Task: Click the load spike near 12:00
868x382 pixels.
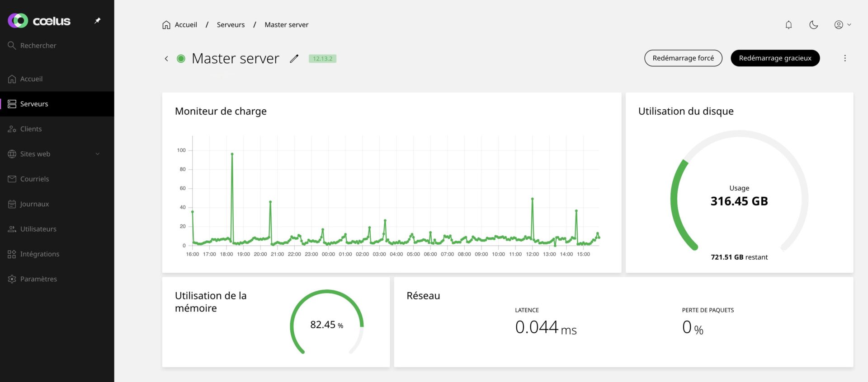Action: pyautogui.click(x=532, y=199)
